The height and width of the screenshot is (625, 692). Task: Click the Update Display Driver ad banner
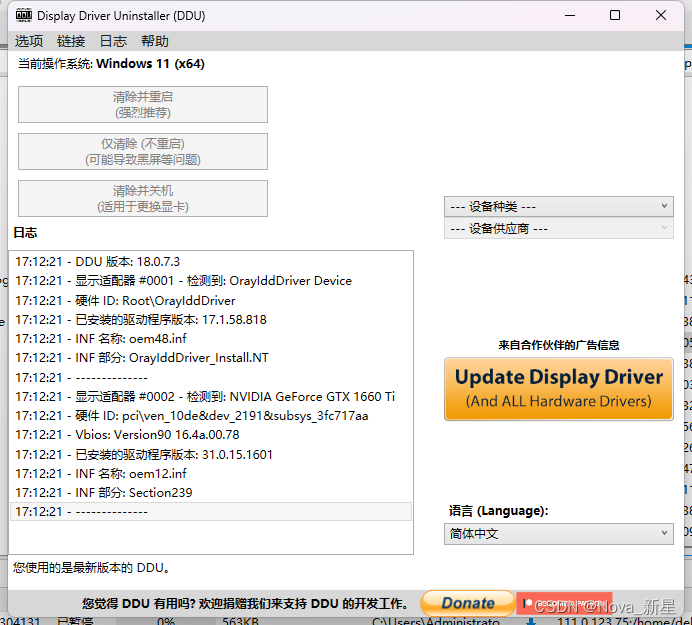(x=559, y=389)
